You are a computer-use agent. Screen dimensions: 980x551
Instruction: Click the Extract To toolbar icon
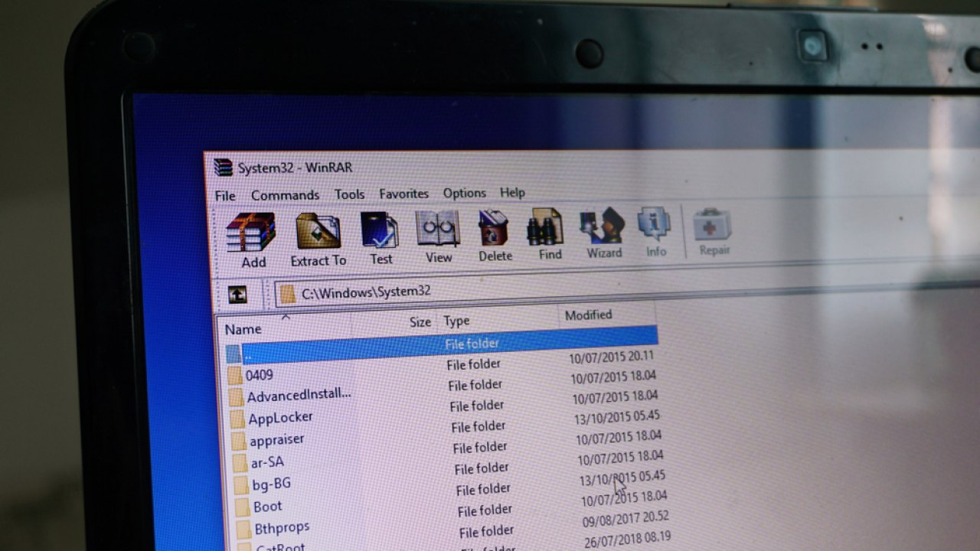[x=318, y=233]
